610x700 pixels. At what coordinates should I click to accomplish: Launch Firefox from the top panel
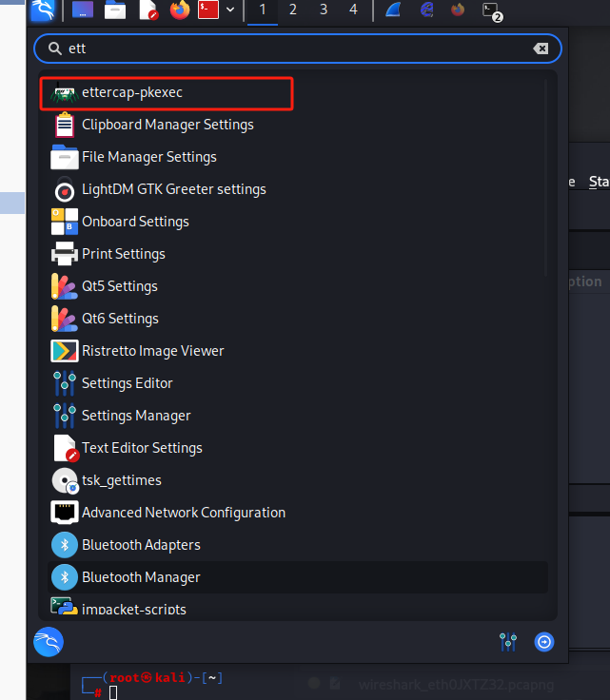click(180, 10)
